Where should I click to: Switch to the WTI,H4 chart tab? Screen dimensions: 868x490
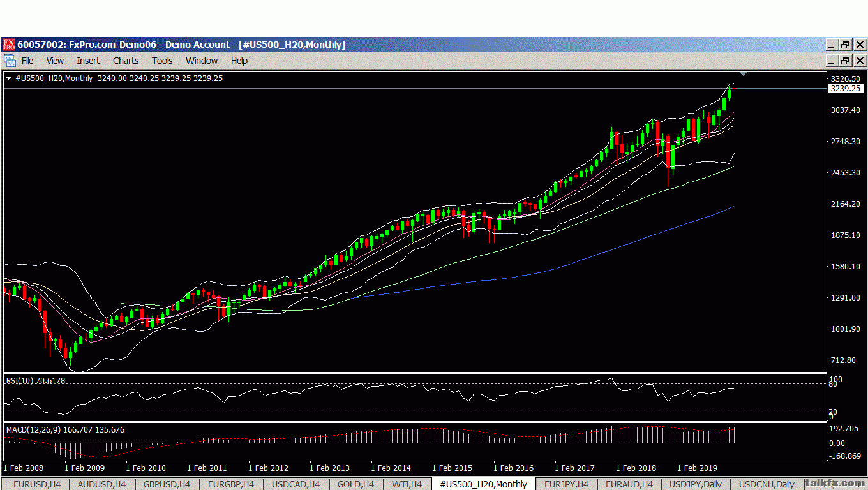[x=407, y=484]
